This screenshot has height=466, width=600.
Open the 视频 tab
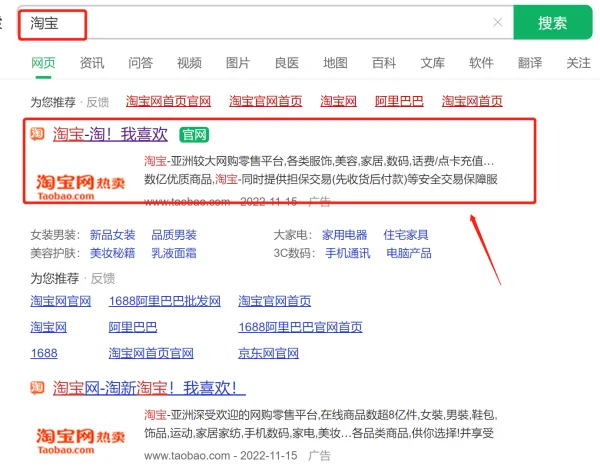[x=189, y=63]
